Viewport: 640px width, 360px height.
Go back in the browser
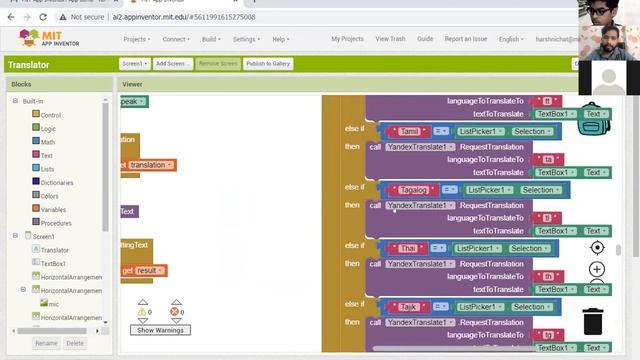coord(11,17)
